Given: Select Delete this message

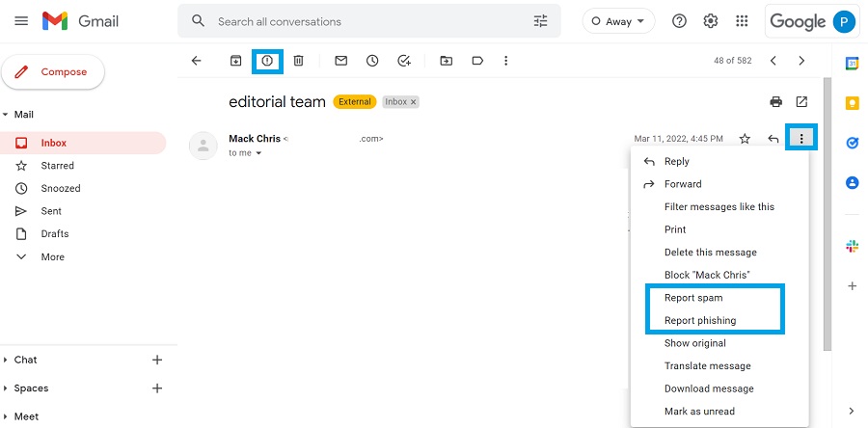Looking at the screenshot, I should click(x=719, y=253).
